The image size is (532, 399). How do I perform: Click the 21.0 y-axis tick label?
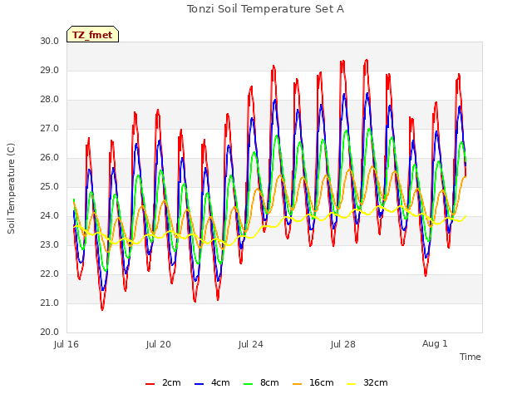point(50,303)
